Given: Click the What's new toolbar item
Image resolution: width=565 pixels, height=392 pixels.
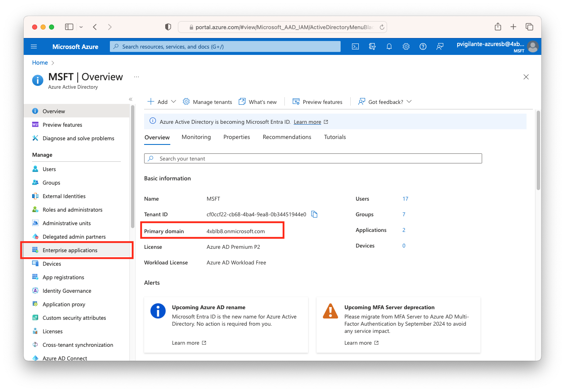Looking at the screenshot, I should point(258,101).
